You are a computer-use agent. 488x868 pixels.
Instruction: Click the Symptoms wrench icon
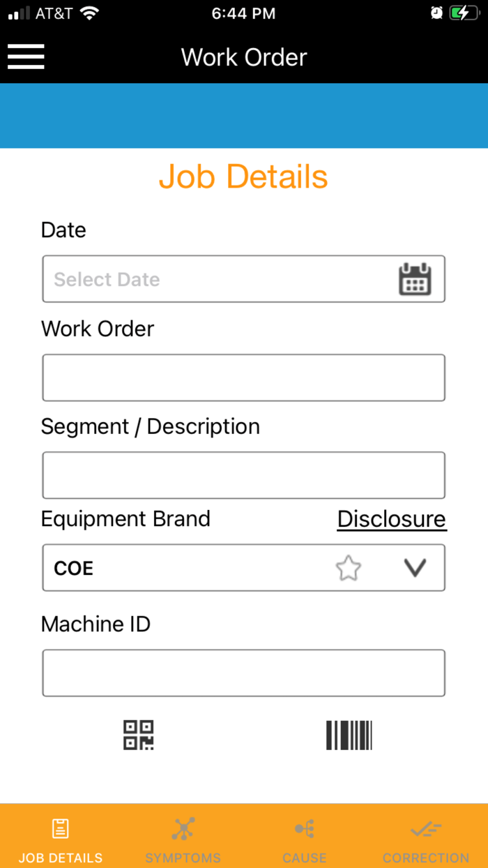(x=183, y=828)
